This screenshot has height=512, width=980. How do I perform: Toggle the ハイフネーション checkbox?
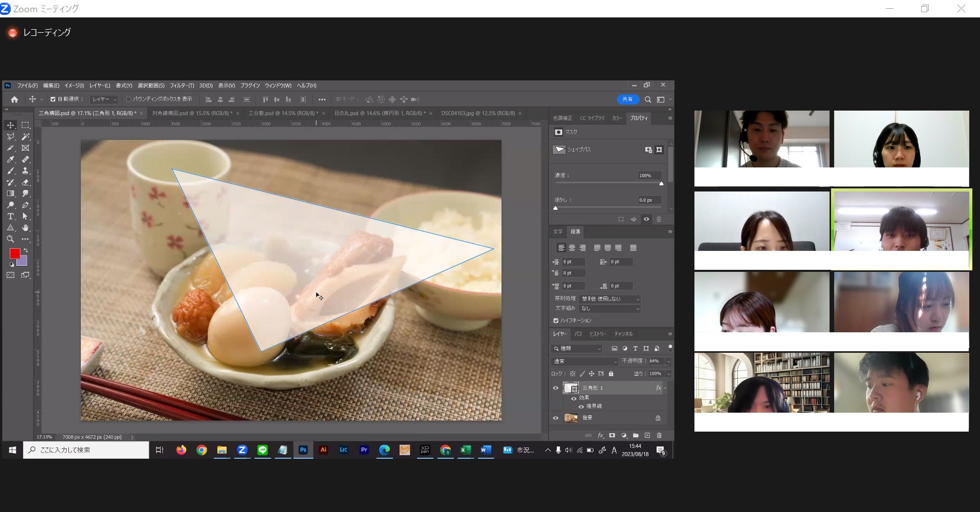(556, 321)
